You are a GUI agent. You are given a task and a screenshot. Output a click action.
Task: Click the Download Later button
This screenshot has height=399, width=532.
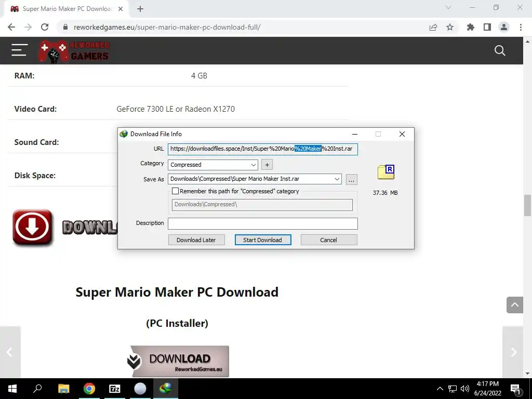coord(196,240)
